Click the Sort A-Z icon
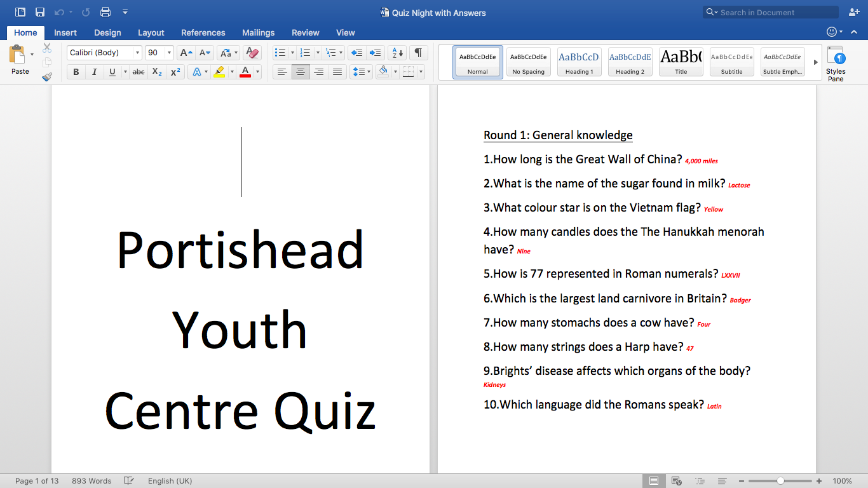This screenshot has width=868, height=488. coord(397,53)
